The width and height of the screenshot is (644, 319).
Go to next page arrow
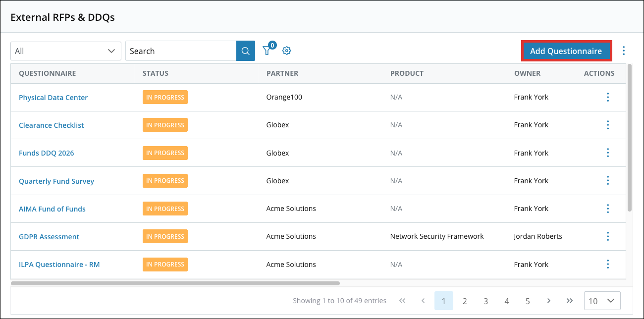(549, 301)
